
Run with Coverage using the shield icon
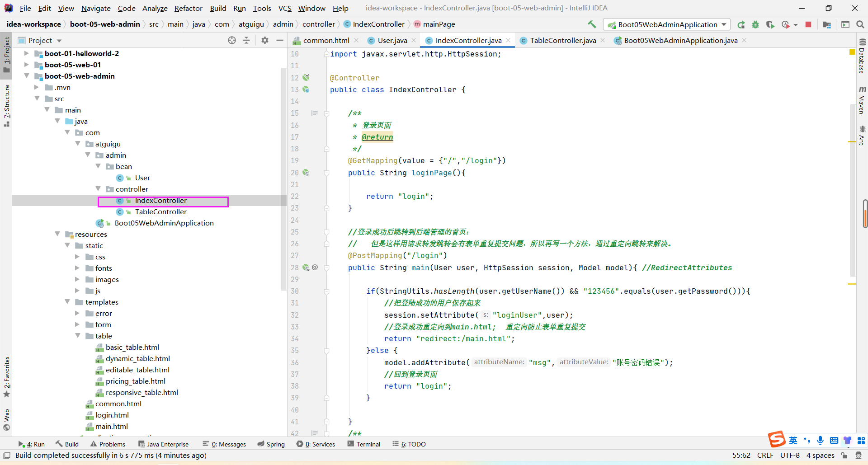click(770, 24)
